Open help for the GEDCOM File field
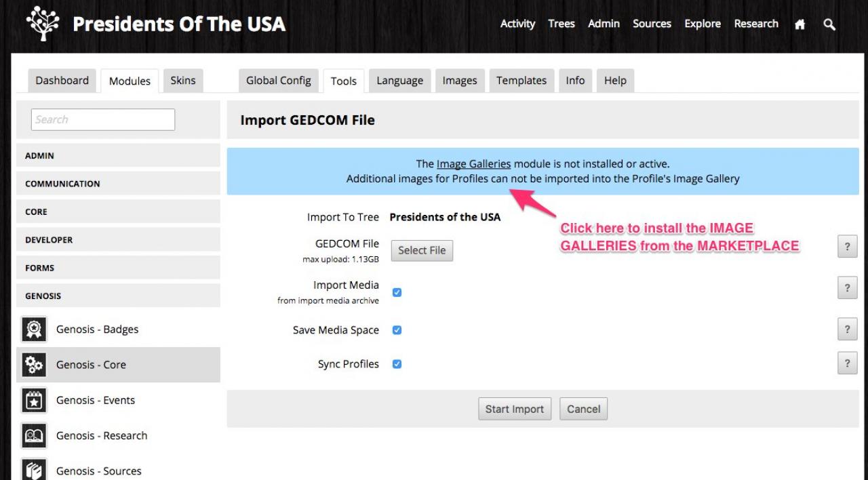The image size is (868, 480). coord(847,247)
